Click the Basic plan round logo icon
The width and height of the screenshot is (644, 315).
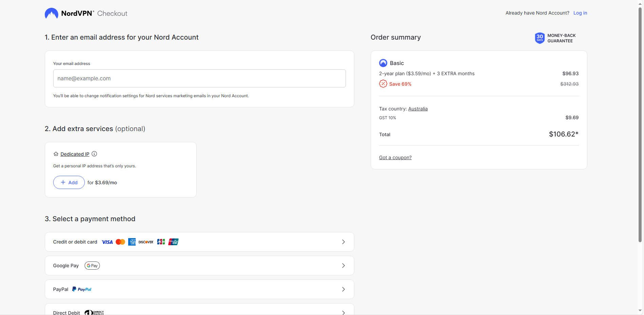[x=383, y=63]
